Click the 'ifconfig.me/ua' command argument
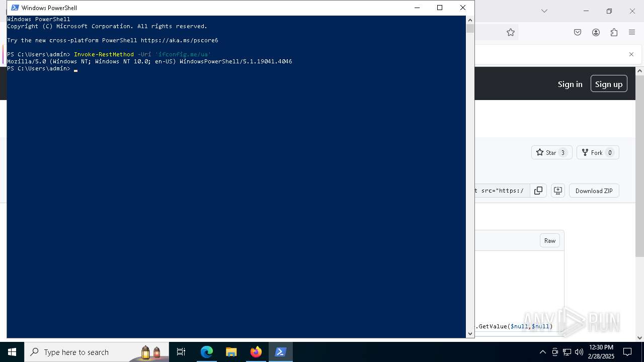 coord(183,54)
